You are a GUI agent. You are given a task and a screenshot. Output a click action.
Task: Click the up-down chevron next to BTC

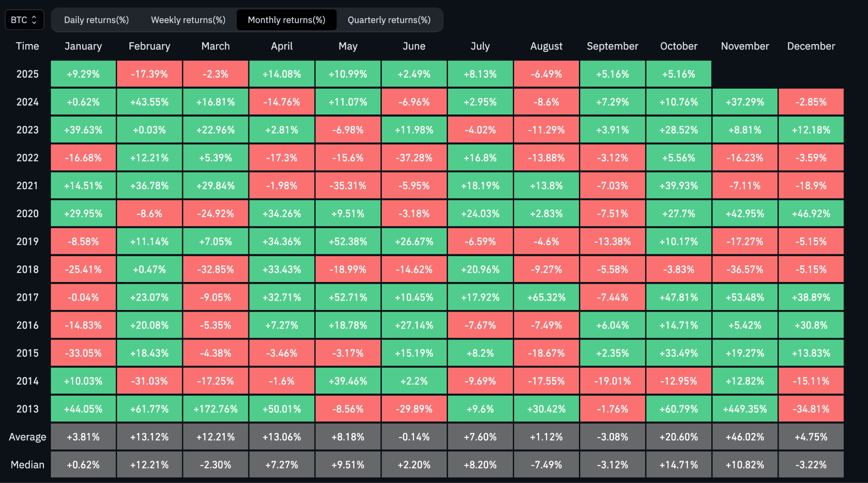[34, 20]
